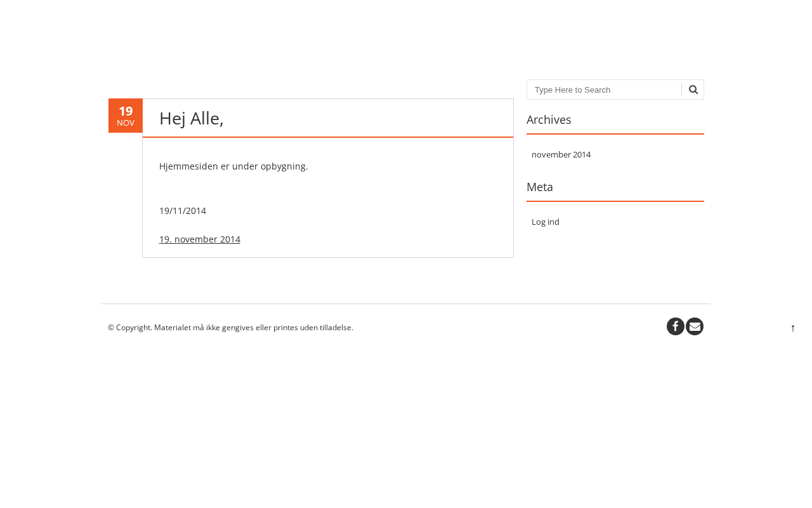Click the Copyright notice text in footer
The image size is (812, 508).
click(230, 328)
